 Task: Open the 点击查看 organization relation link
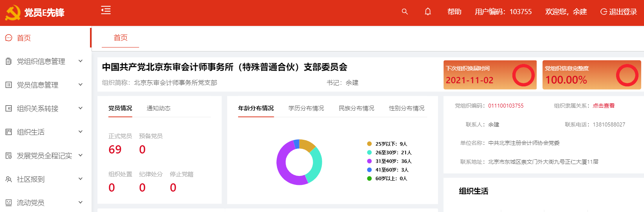[604, 106]
